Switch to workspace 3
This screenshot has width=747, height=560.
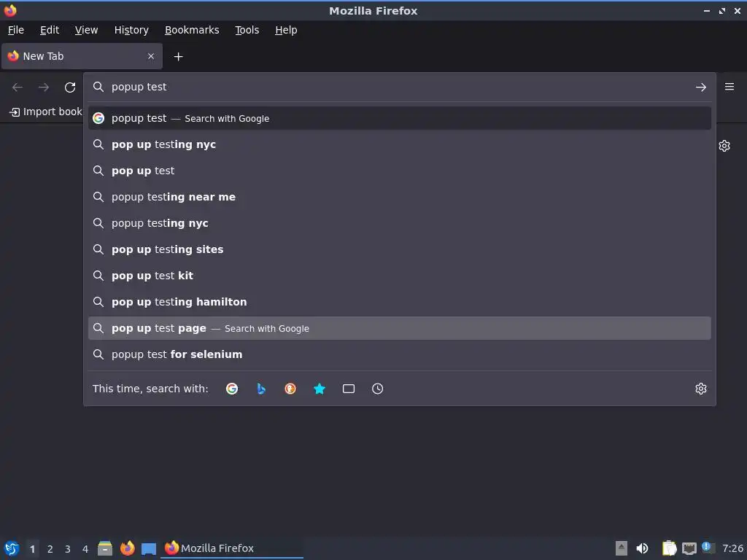(x=68, y=549)
